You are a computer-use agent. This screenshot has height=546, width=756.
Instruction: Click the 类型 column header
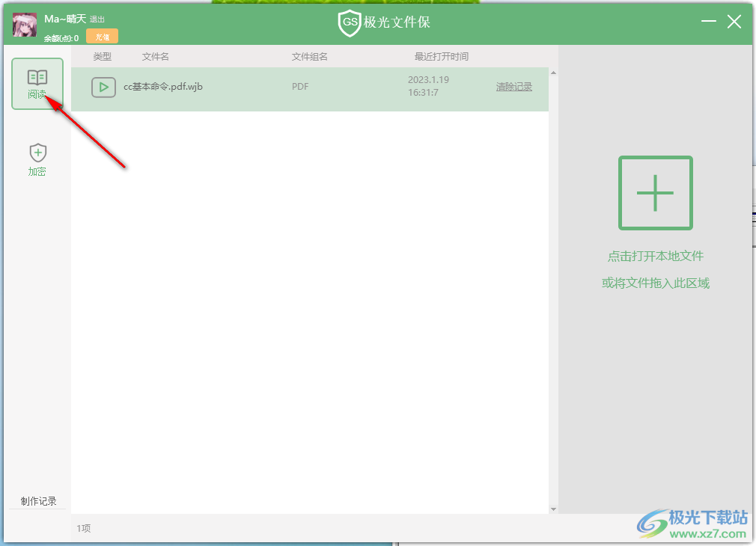(102, 57)
